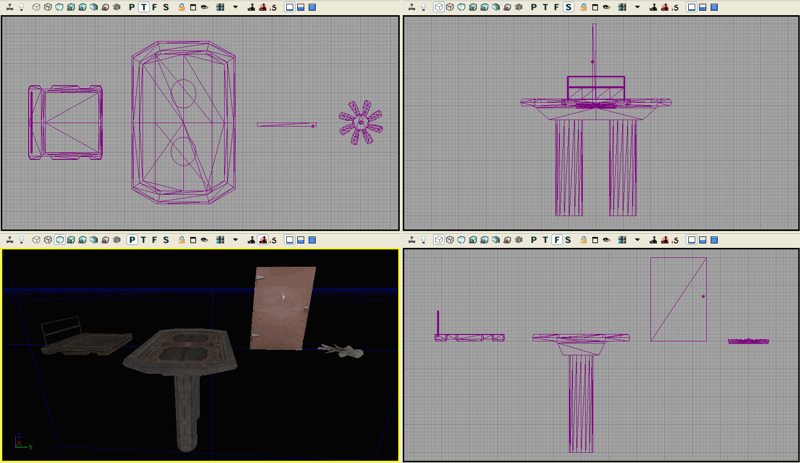Open the dropdown arrow in Top viewport toolbar
Image resolution: width=800 pixels, height=463 pixels.
point(235,7)
